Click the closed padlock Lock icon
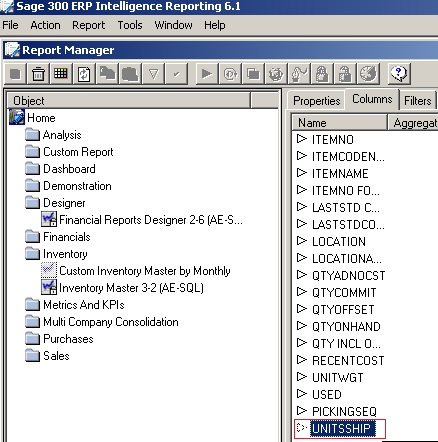The height and width of the screenshot is (442, 438). click(322, 74)
